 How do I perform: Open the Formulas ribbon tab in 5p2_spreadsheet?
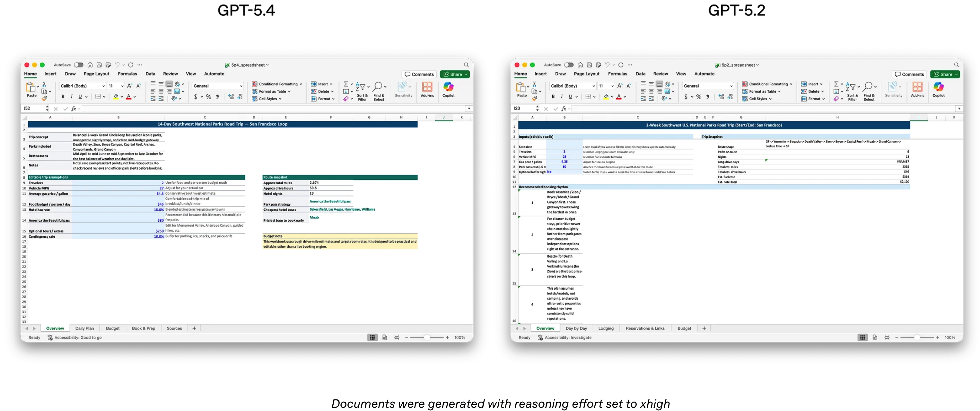(x=617, y=74)
